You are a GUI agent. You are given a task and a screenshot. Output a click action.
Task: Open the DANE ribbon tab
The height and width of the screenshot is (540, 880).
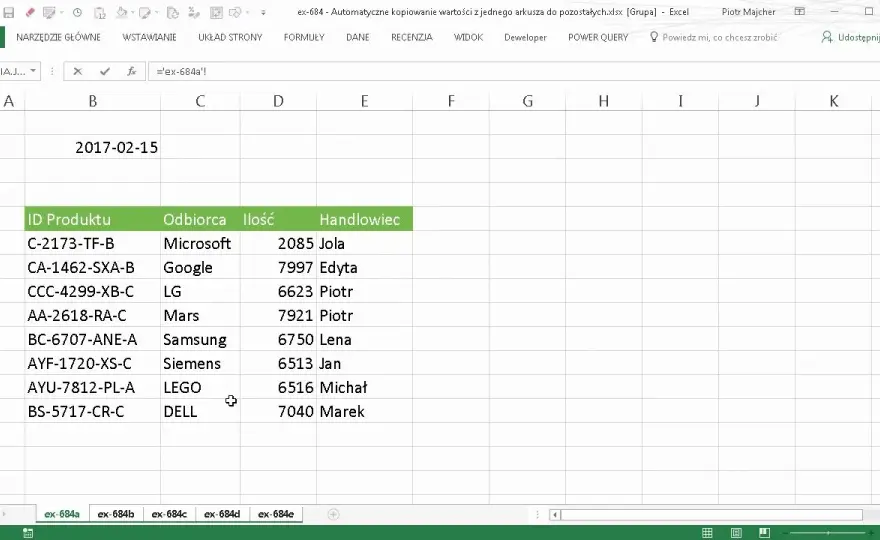[358, 38]
